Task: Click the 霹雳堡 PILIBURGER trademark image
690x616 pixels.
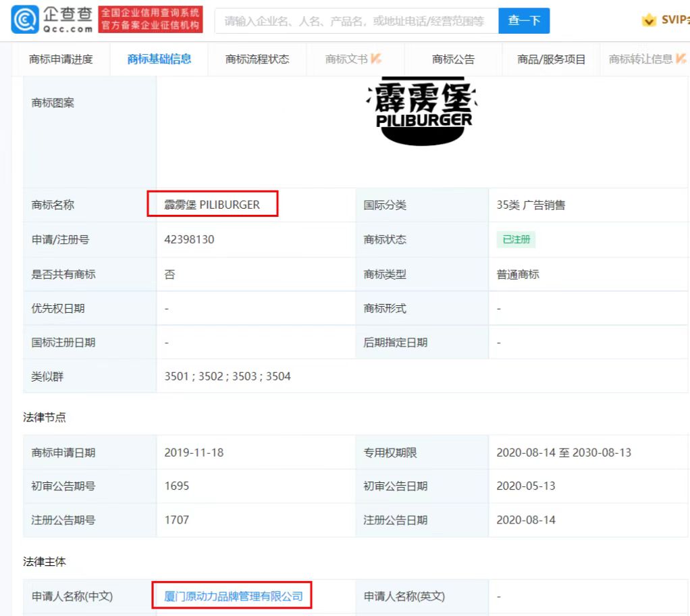Action: (423, 111)
